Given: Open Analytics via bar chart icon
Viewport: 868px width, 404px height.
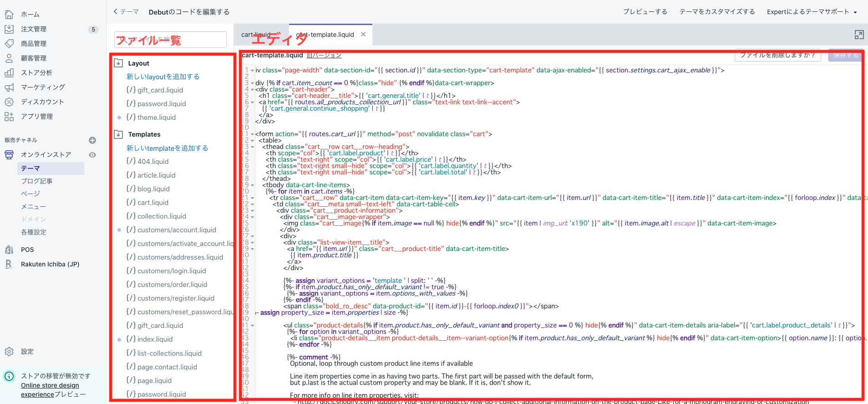Looking at the screenshot, I should pyautogui.click(x=9, y=73).
